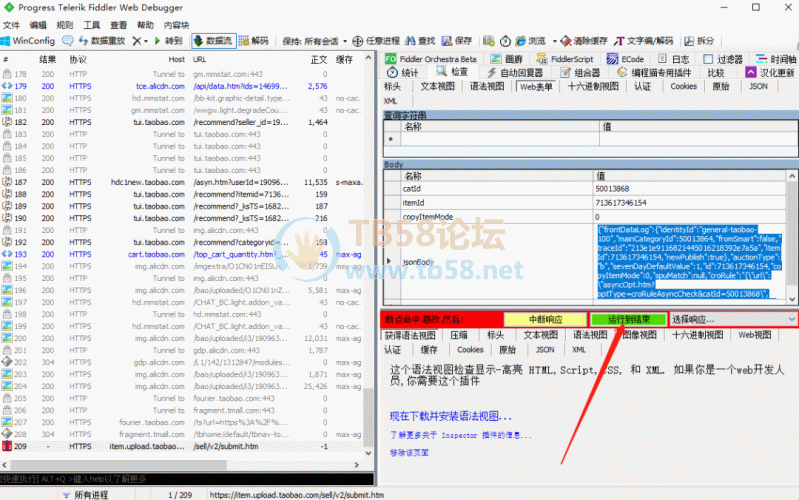Expand the jsonBody row arrow
This screenshot has width=799, height=500.
(389, 261)
